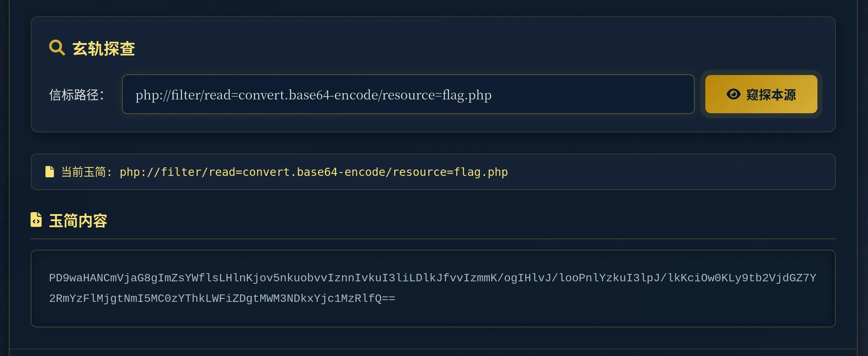Click the 玄轨探查 heading text
Screen dimensions: 868x356
(x=104, y=48)
